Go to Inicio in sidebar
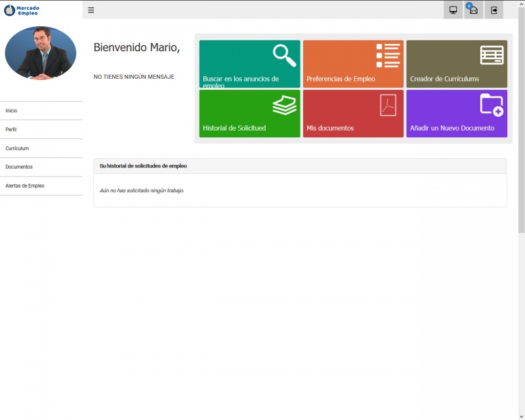The height and width of the screenshot is (420, 525). tap(41, 110)
